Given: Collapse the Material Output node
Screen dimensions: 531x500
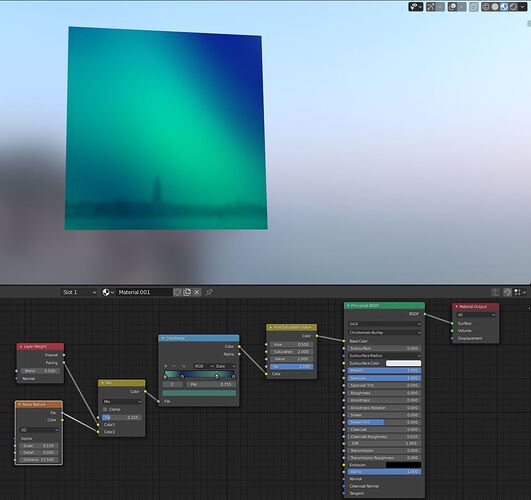Looking at the screenshot, I should click(456, 307).
